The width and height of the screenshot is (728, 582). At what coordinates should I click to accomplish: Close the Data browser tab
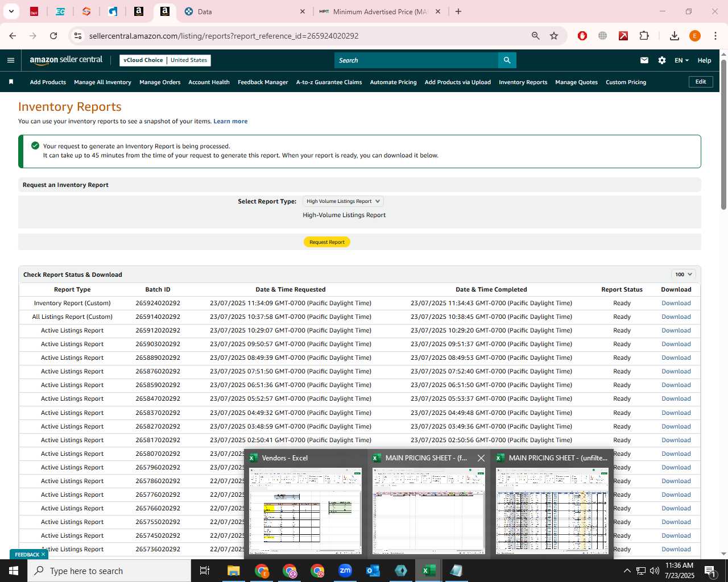(303, 11)
